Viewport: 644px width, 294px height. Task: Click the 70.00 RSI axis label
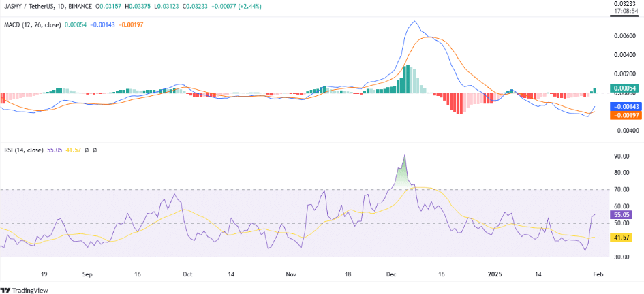coord(621,190)
